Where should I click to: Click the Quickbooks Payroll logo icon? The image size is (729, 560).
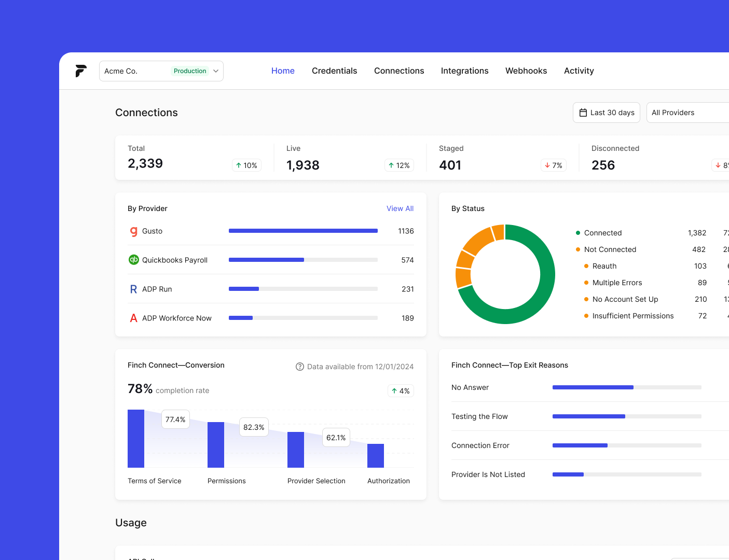click(134, 260)
